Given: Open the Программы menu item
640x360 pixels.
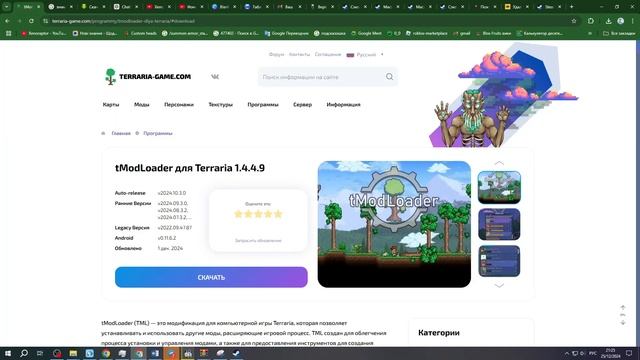Looking at the screenshot, I should click(263, 104).
